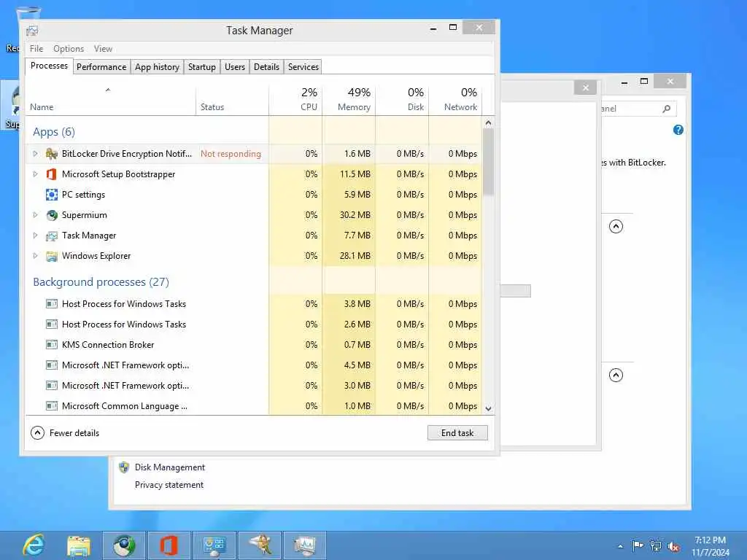Collapse the lower drive section chevron
Image resolution: width=747 pixels, height=560 pixels.
click(x=616, y=376)
